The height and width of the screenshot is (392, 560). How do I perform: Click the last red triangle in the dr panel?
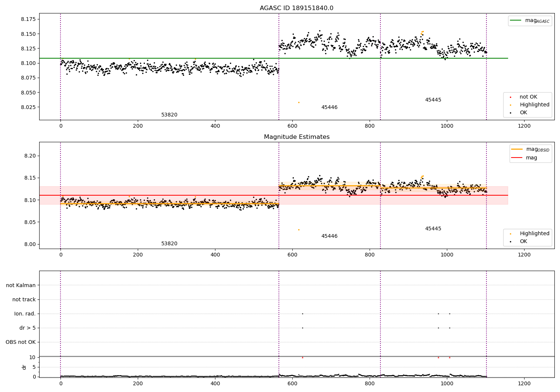coord(449,357)
